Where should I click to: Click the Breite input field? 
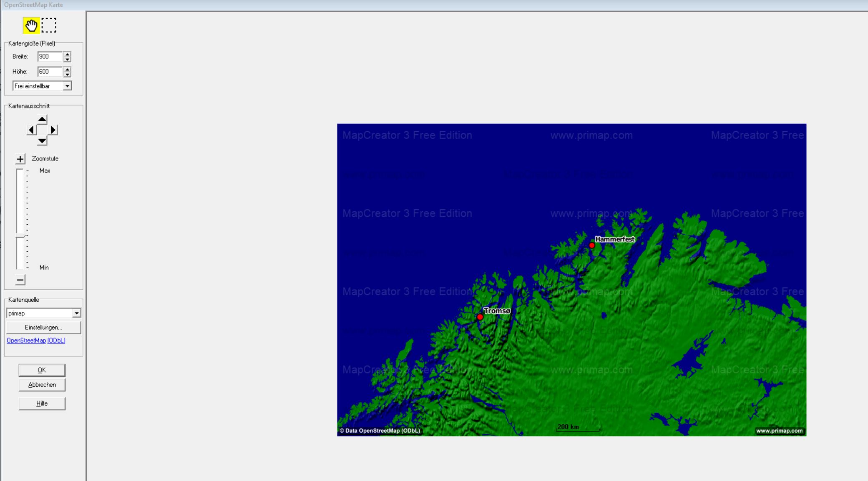[x=49, y=57]
